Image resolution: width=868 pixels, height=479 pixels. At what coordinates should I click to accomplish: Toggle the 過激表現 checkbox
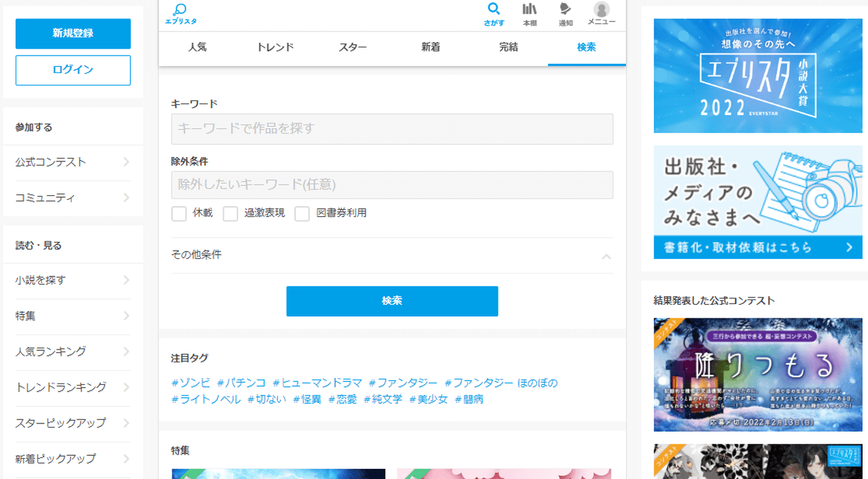click(231, 213)
